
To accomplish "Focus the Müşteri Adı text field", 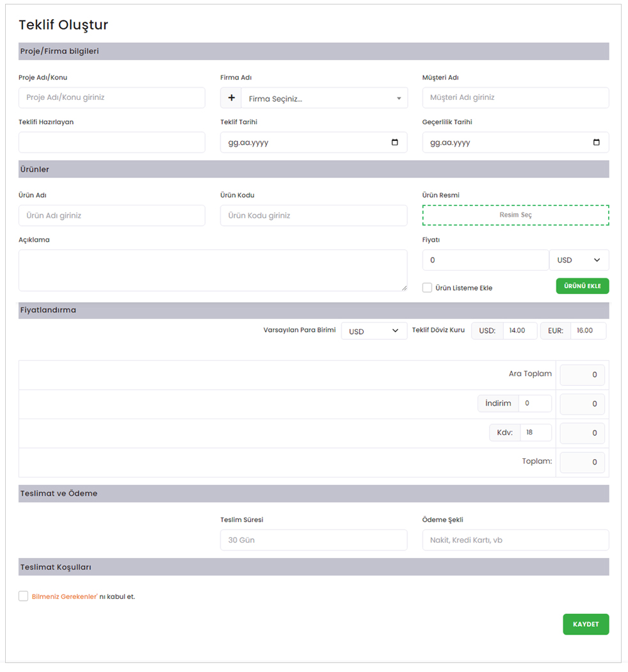I will coord(515,98).
